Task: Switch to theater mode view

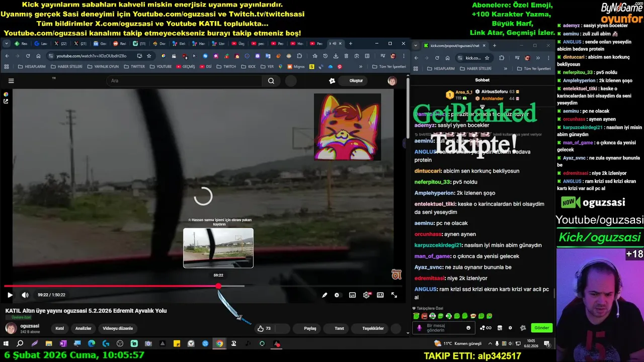Action: 380,295
